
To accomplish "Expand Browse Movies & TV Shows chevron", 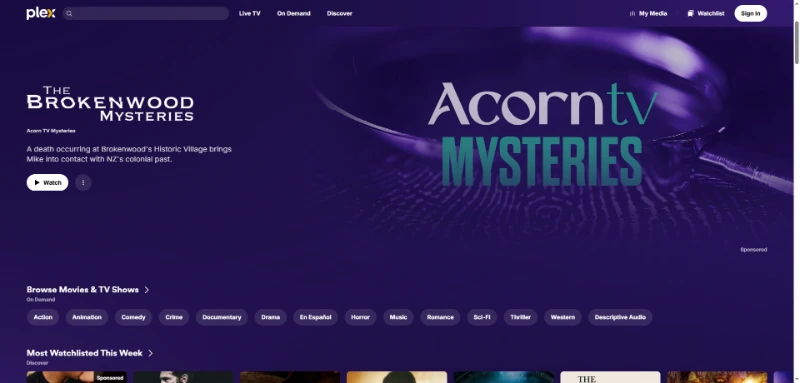I will (x=147, y=290).
